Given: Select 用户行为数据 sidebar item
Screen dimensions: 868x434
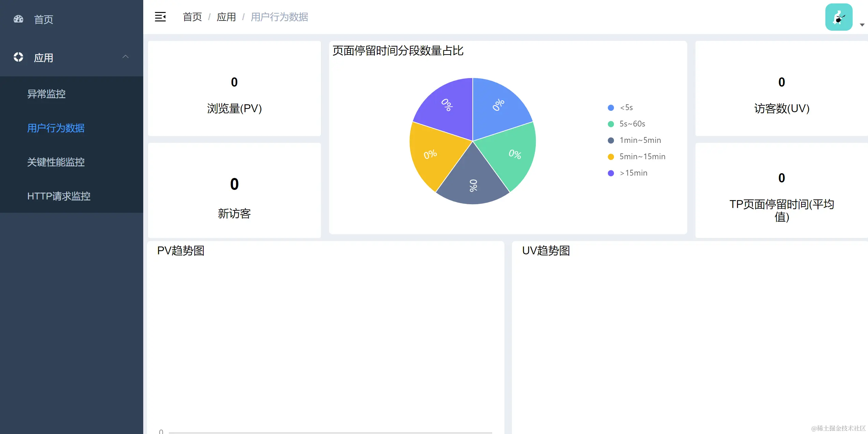Looking at the screenshot, I should coord(56,128).
